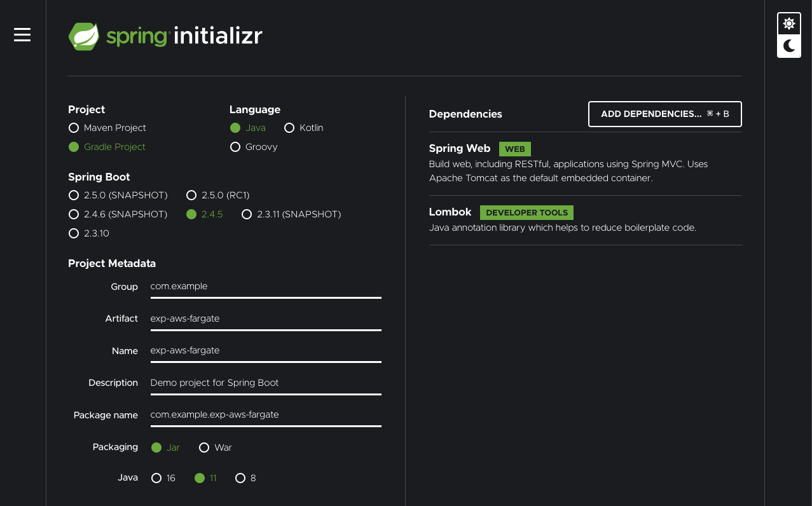Select Gradle Project radio button
This screenshot has width=812, height=506.
(x=107, y=147)
